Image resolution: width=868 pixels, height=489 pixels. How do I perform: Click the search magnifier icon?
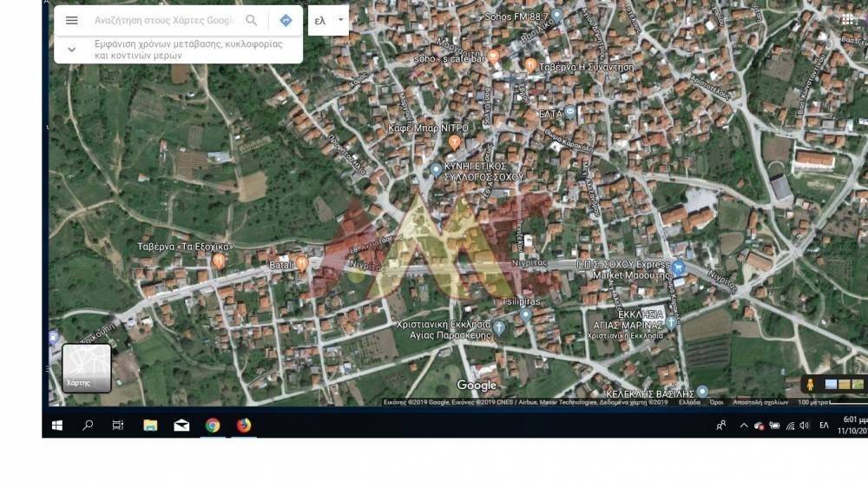[x=251, y=20]
